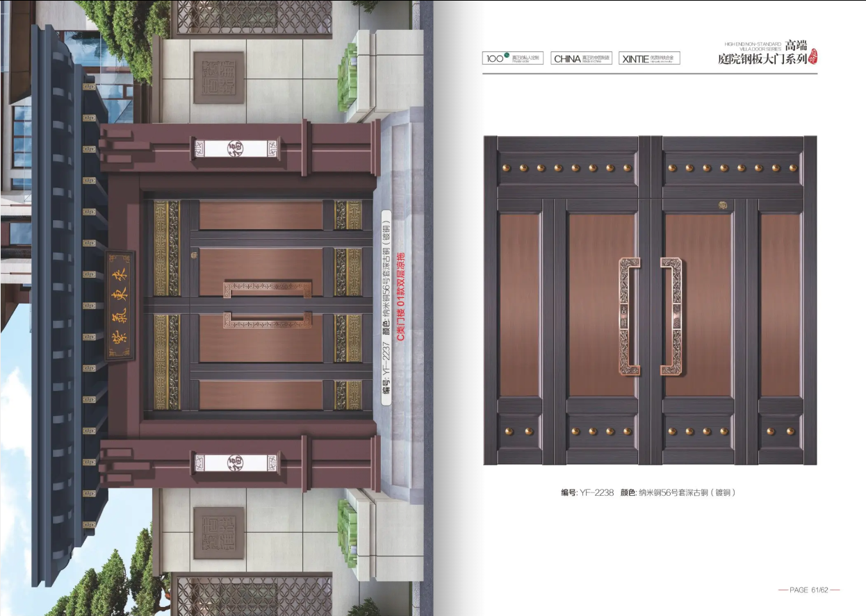Click the "100" private order badge
The height and width of the screenshot is (616, 866).
[512, 58]
